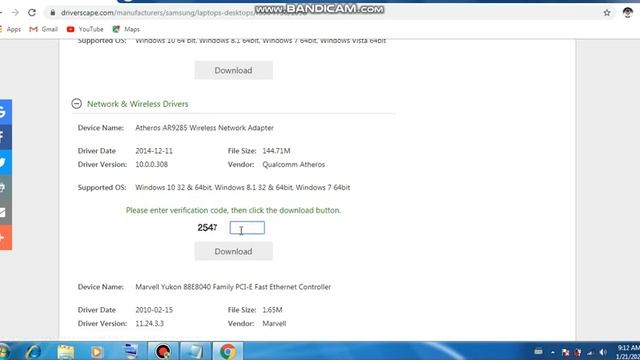View site info via padlock icon
The image size is (640, 360).
click(x=53, y=13)
